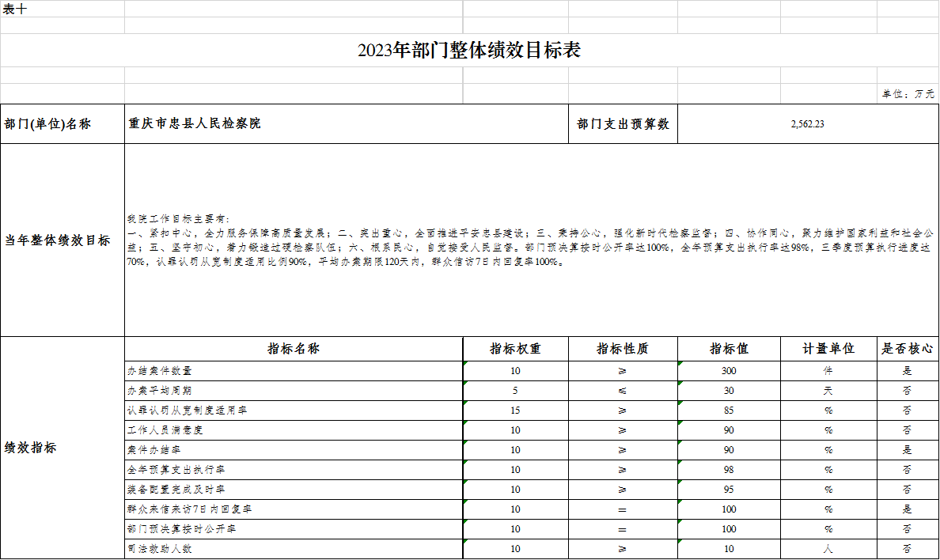
Task: Select the 部门支出预算数 label cell
Action: (623, 124)
